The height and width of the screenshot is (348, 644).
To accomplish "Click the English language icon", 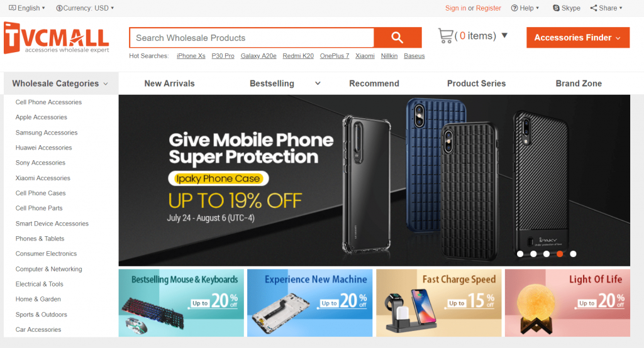I will [x=13, y=8].
